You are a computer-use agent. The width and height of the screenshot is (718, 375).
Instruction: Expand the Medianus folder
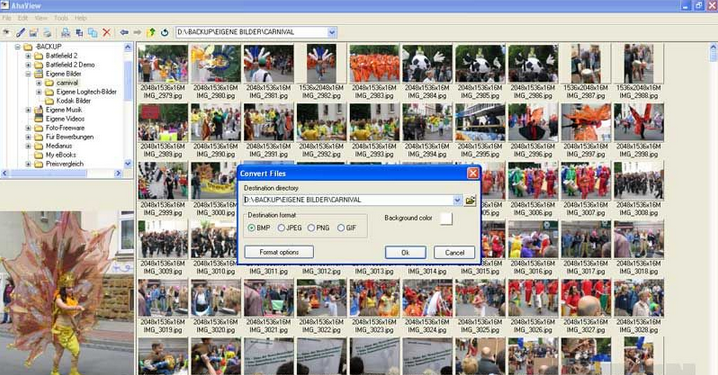click(28, 146)
